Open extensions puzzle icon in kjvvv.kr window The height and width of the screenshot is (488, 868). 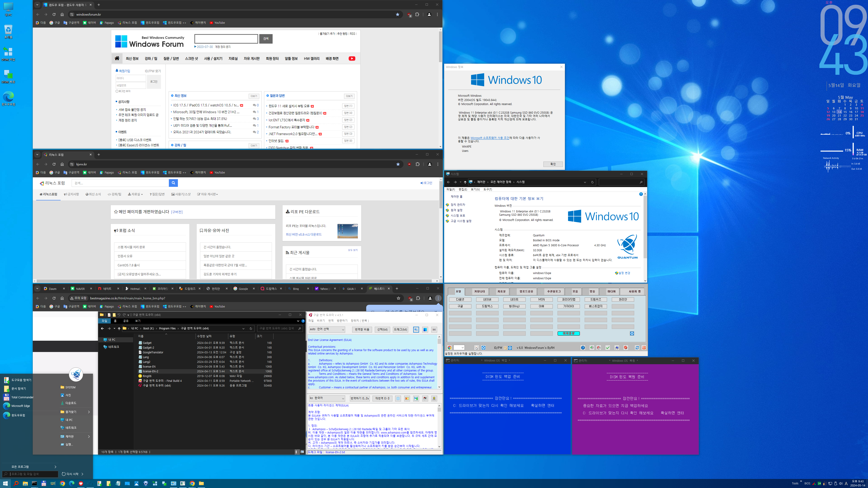coord(418,164)
